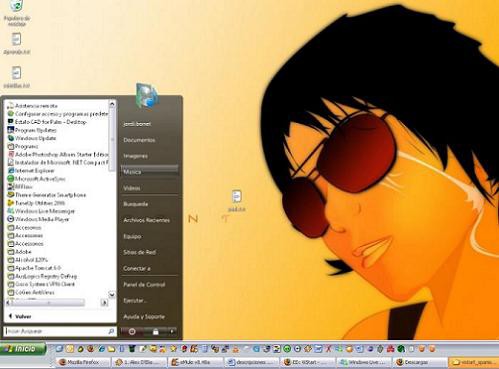Click the Inicio start button
Image resolution: width=499 pixels, height=369 pixels.
(x=23, y=349)
